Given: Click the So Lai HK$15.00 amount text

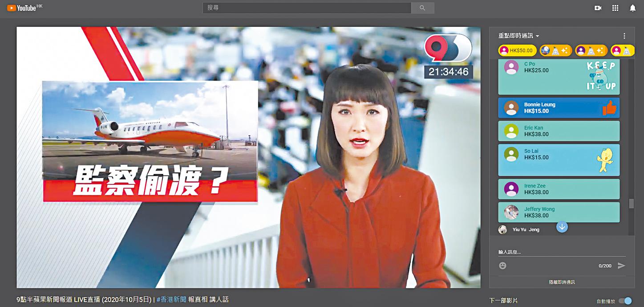Looking at the screenshot, I should pyautogui.click(x=536, y=157).
